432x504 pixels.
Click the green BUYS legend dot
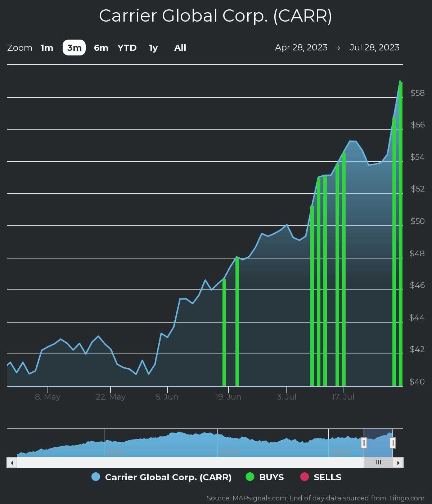[x=250, y=477]
